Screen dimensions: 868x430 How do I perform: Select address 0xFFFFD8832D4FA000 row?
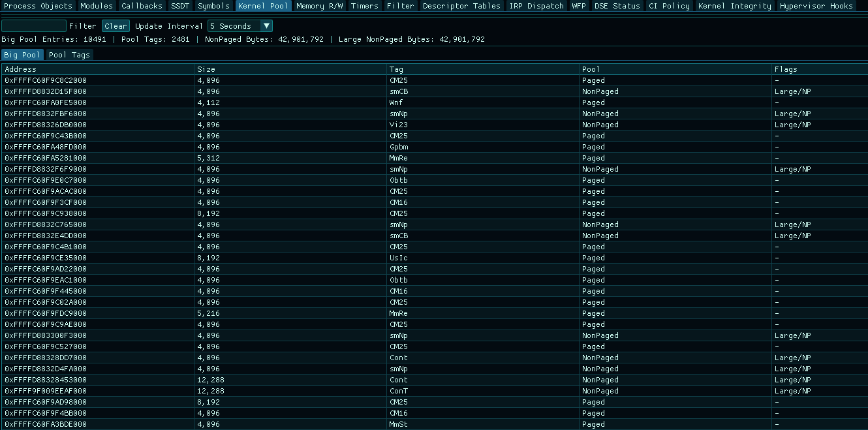435,369
